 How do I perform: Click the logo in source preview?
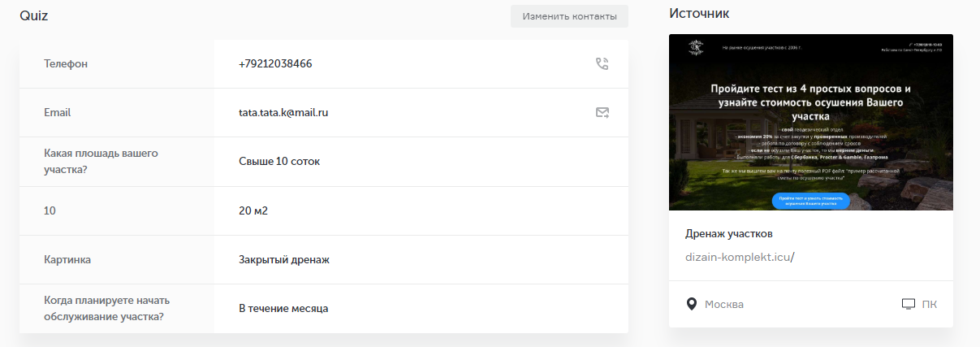pos(695,49)
